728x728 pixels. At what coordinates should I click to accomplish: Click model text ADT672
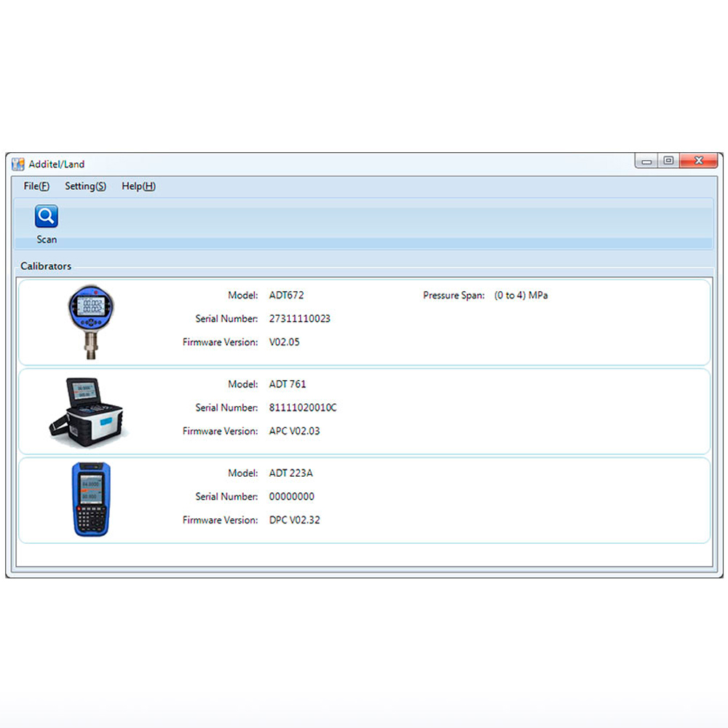pyautogui.click(x=286, y=296)
